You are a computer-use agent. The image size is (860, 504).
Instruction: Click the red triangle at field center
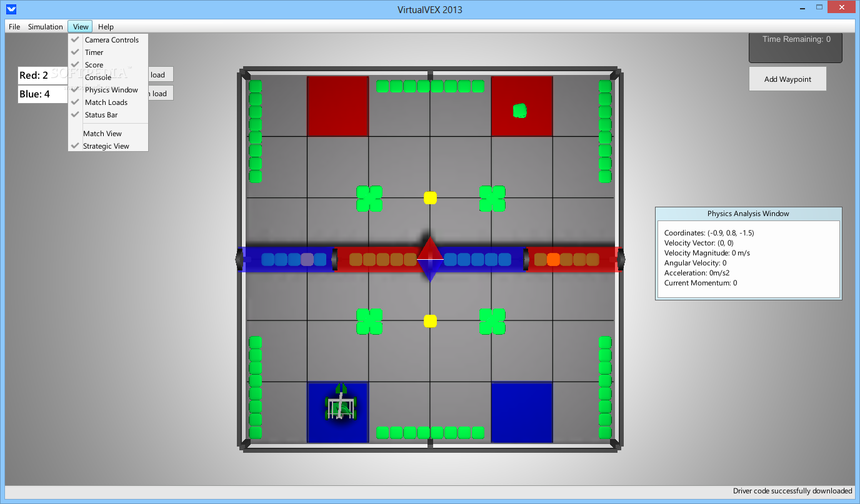point(430,247)
